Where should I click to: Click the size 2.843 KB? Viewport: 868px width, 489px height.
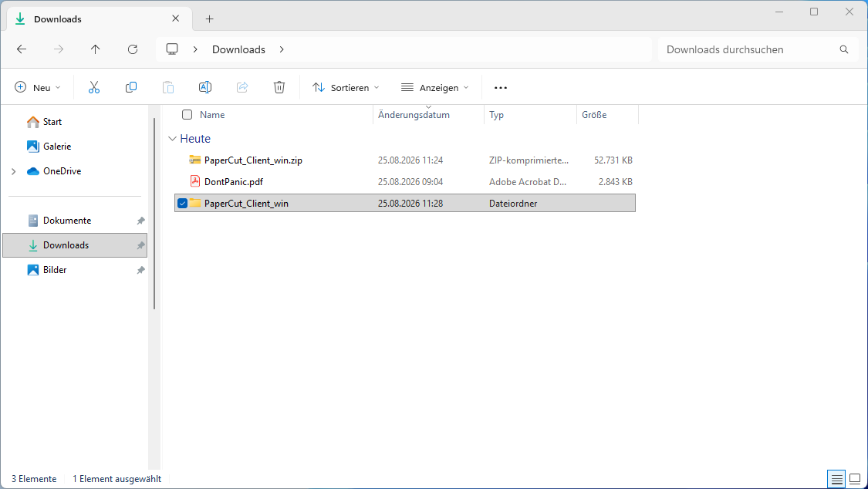click(615, 181)
